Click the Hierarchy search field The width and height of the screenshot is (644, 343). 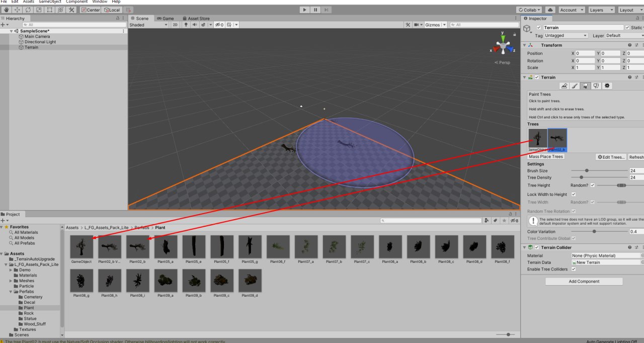tap(74, 25)
